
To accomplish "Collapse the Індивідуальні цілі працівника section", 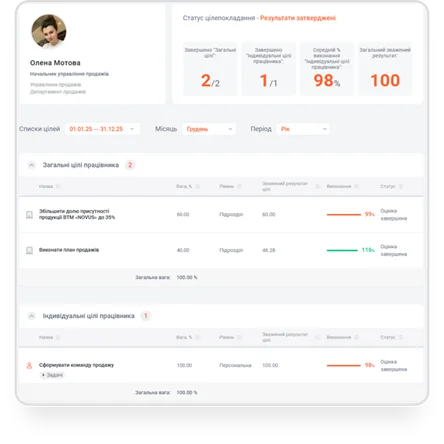I will pos(31,316).
